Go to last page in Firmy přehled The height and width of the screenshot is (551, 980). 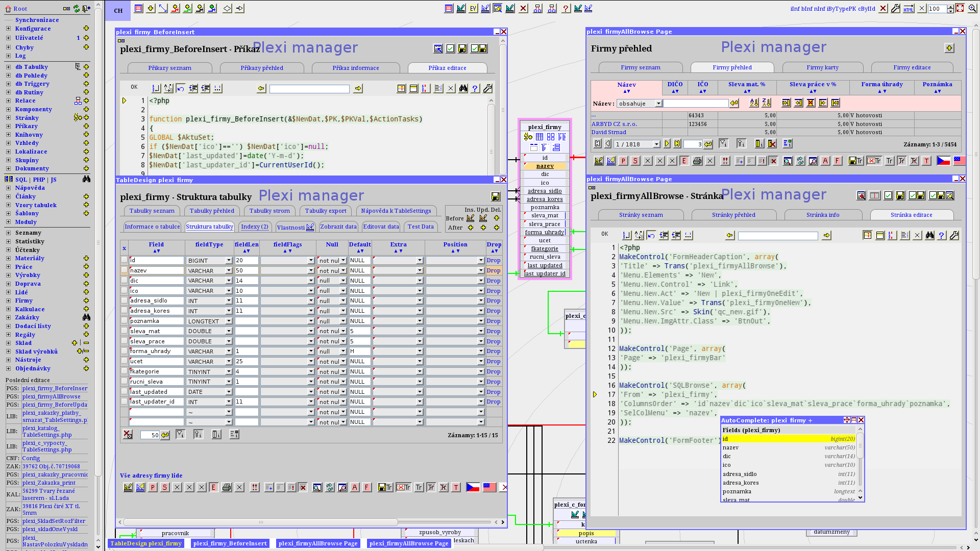(x=677, y=144)
